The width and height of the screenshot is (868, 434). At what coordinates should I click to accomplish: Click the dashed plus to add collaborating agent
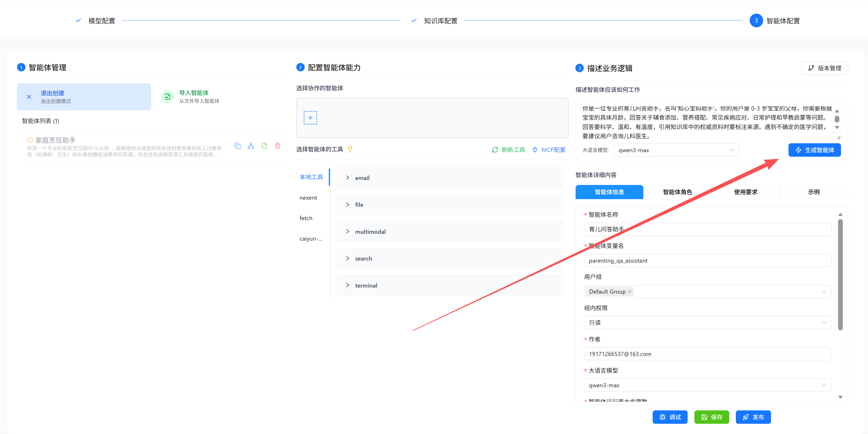[310, 118]
